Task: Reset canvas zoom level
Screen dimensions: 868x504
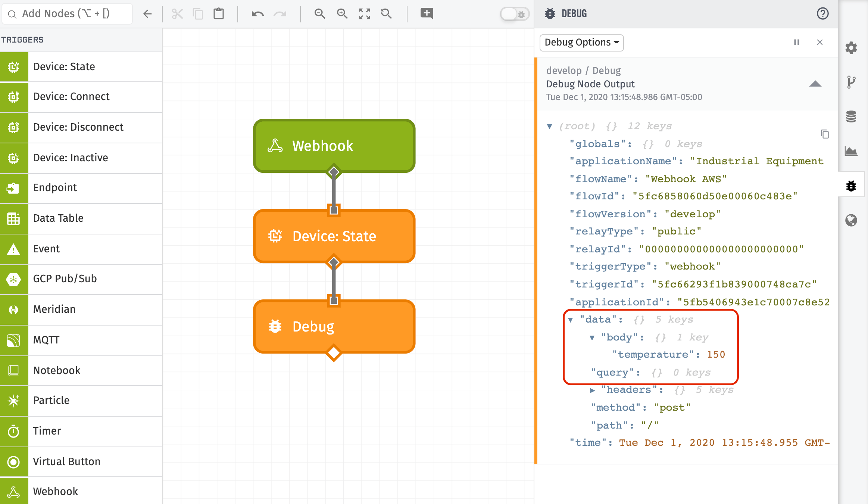Action: (x=386, y=14)
